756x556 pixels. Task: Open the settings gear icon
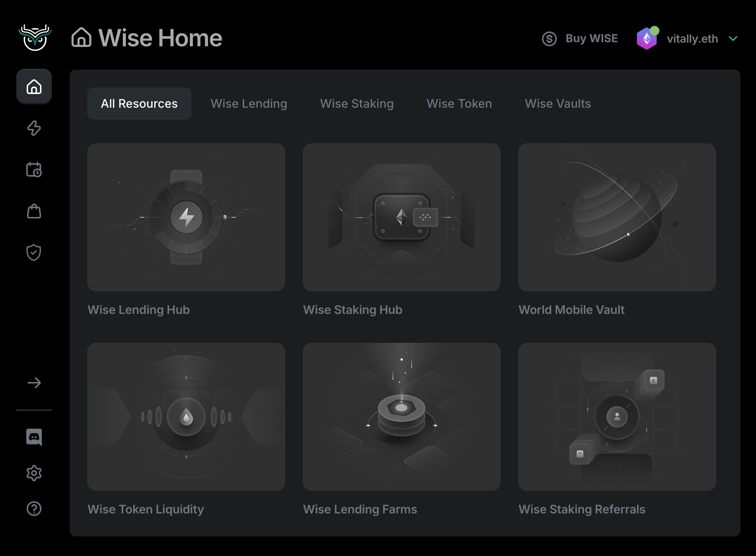pyautogui.click(x=34, y=473)
